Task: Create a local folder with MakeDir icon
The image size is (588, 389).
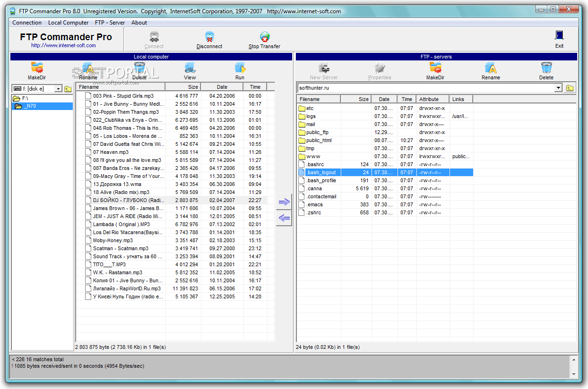Action: tap(36, 68)
